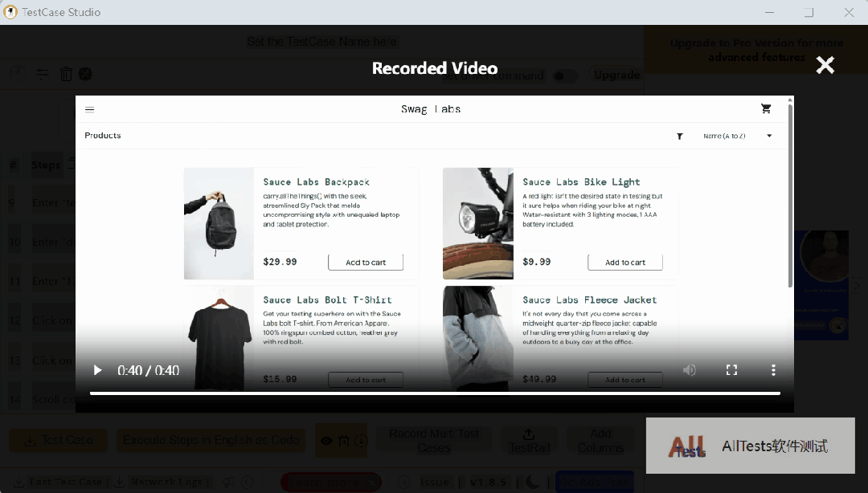The height and width of the screenshot is (493, 868).
Task: Click the Add Columns button
Action: click(600, 441)
